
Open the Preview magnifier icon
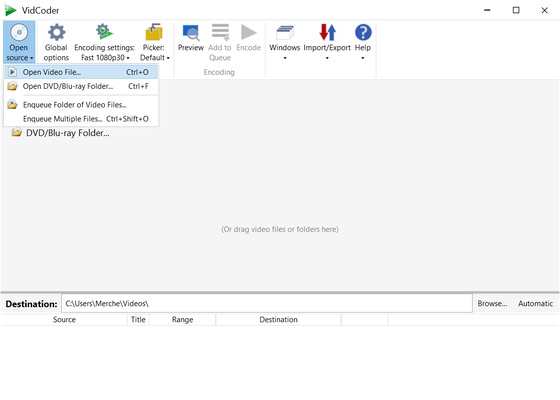point(191,32)
